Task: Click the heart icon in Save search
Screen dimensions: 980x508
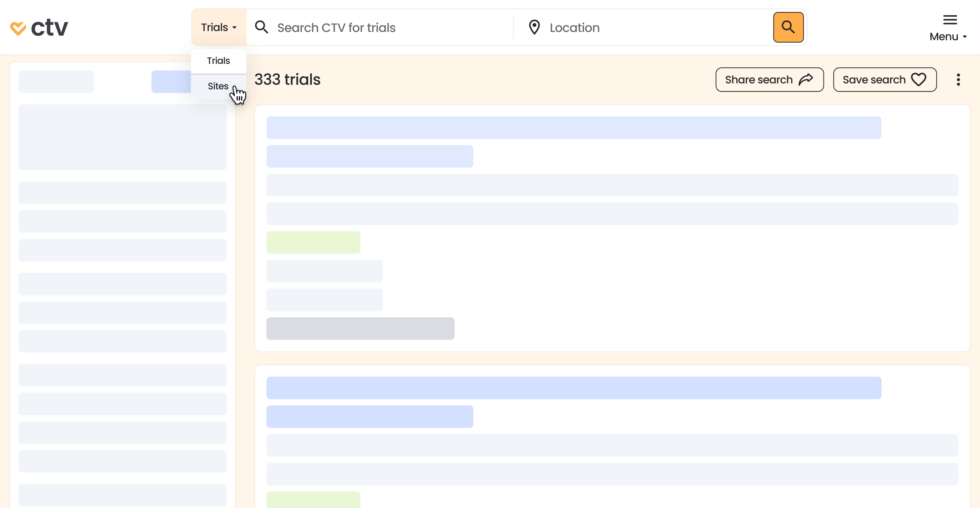Action: pyautogui.click(x=918, y=80)
